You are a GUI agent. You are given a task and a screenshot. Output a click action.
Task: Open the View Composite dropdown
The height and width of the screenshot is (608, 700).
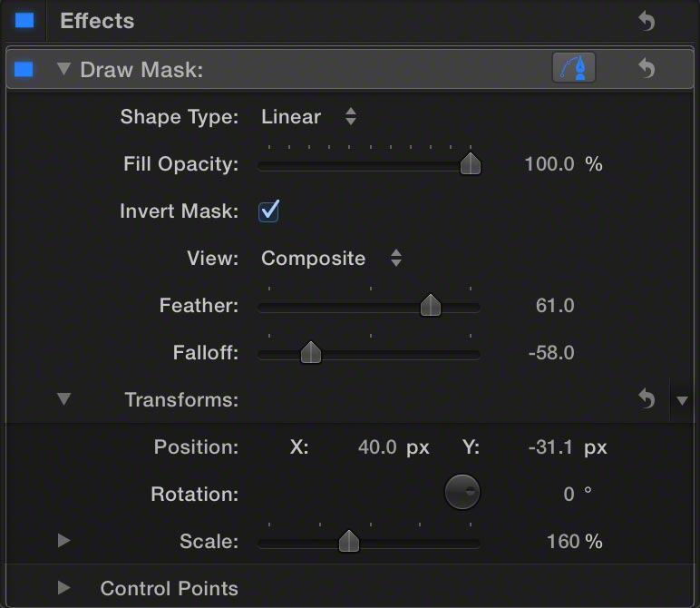[x=331, y=259]
